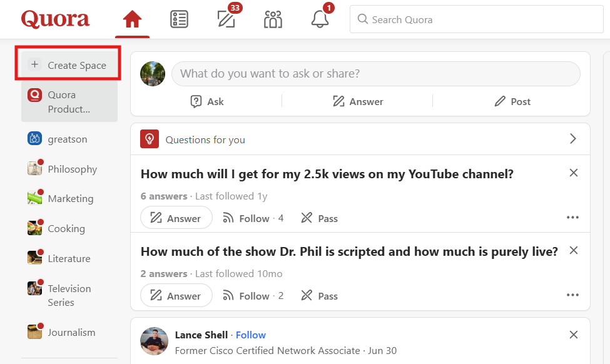This screenshot has height=364, width=610.
Task: Open Notifications bell icon
Action: (x=320, y=19)
